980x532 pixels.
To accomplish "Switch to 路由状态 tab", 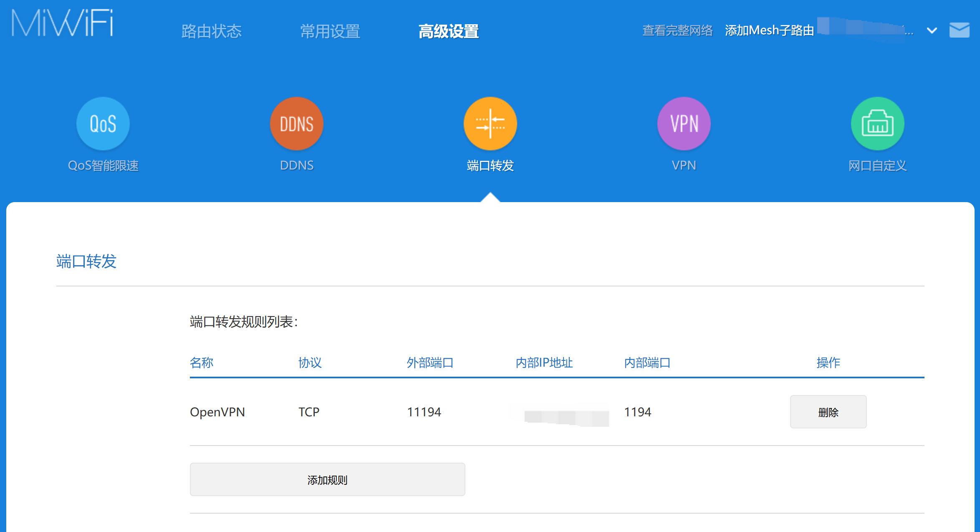I will [x=211, y=31].
